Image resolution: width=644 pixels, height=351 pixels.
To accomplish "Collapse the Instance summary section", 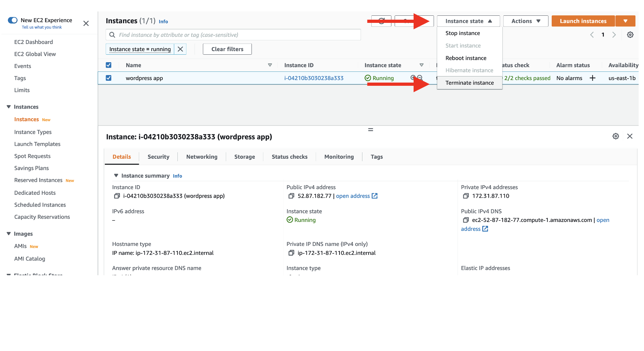I will pos(116,175).
